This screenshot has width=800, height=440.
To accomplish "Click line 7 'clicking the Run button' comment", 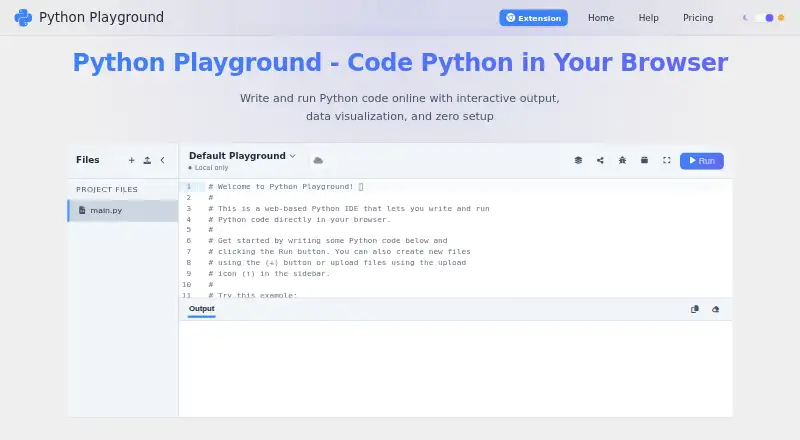I will pyautogui.click(x=339, y=252).
